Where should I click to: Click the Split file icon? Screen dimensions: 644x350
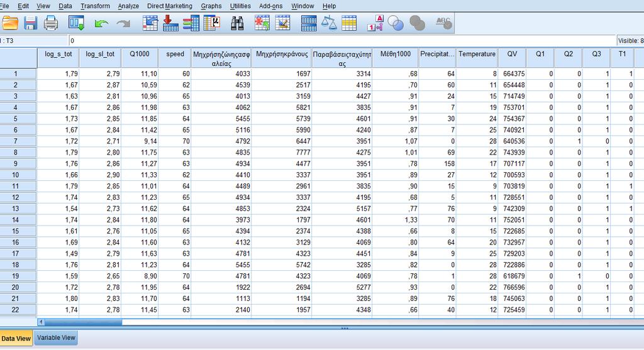308,23
